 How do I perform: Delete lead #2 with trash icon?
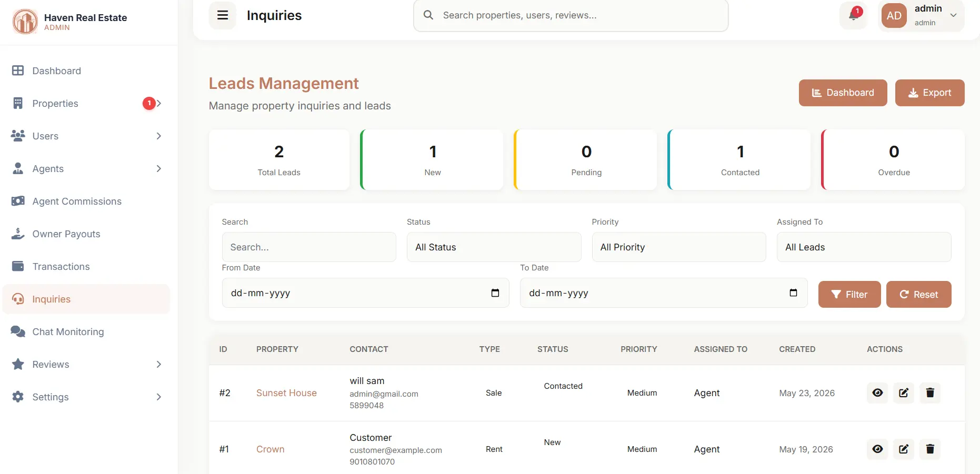point(930,393)
